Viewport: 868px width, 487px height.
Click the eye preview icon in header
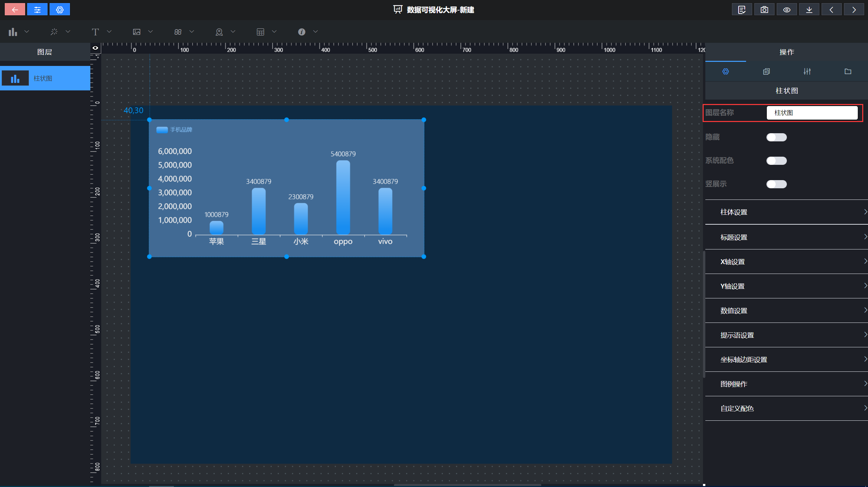(x=786, y=10)
